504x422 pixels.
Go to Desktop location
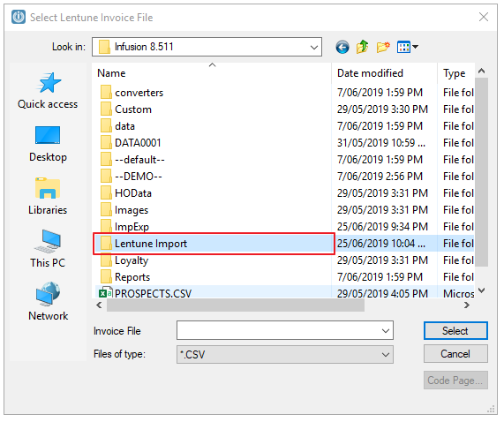[48, 144]
